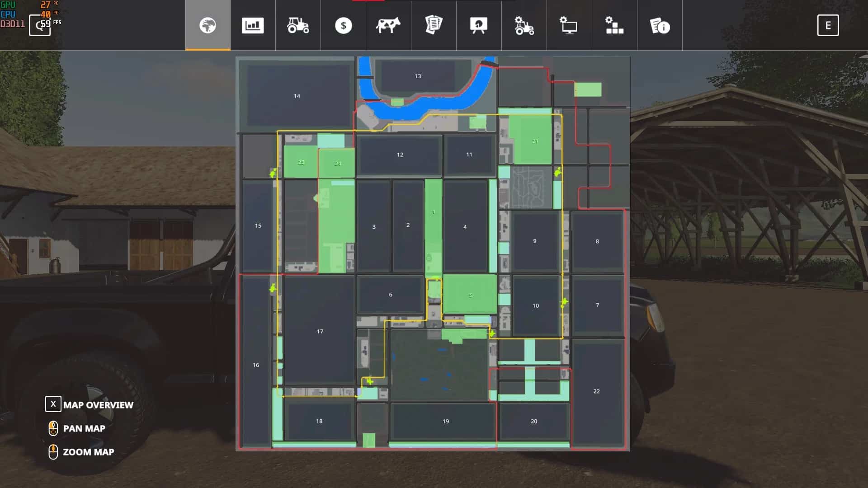Open the monitor display settings icon

[569, 25]
